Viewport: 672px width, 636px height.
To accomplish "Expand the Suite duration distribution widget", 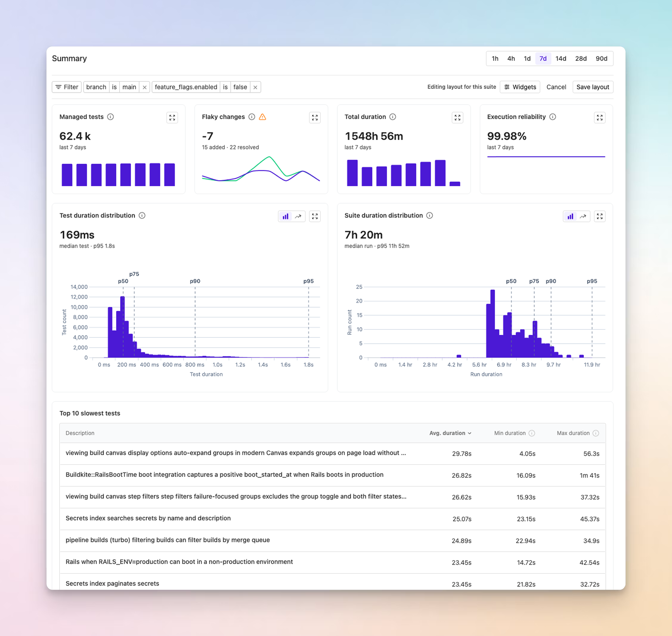I will (600, 216).
